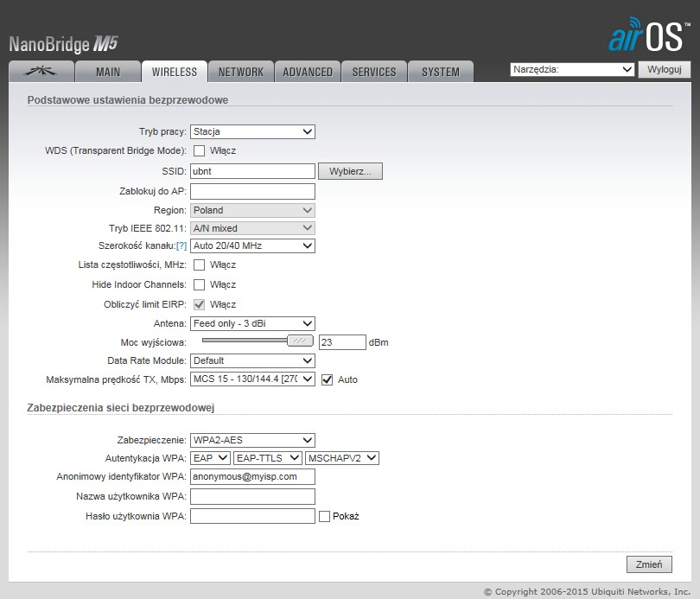
Task: Click the Zmień button
Action: [649, 564]
